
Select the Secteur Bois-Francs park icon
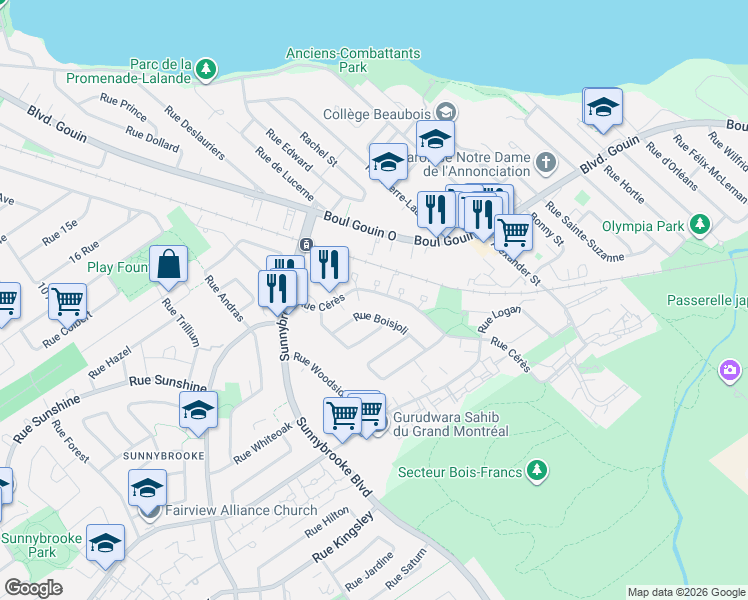537,471
